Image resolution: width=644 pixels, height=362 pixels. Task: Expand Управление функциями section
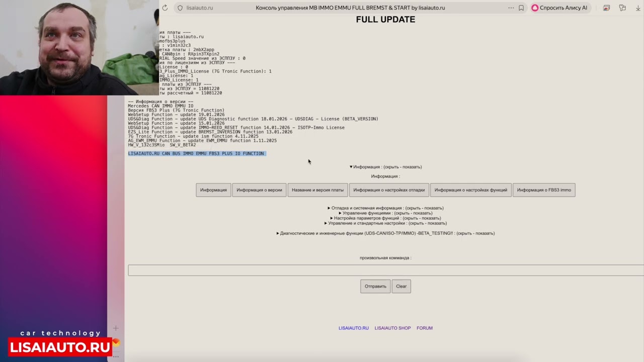[x=385, y=213]
